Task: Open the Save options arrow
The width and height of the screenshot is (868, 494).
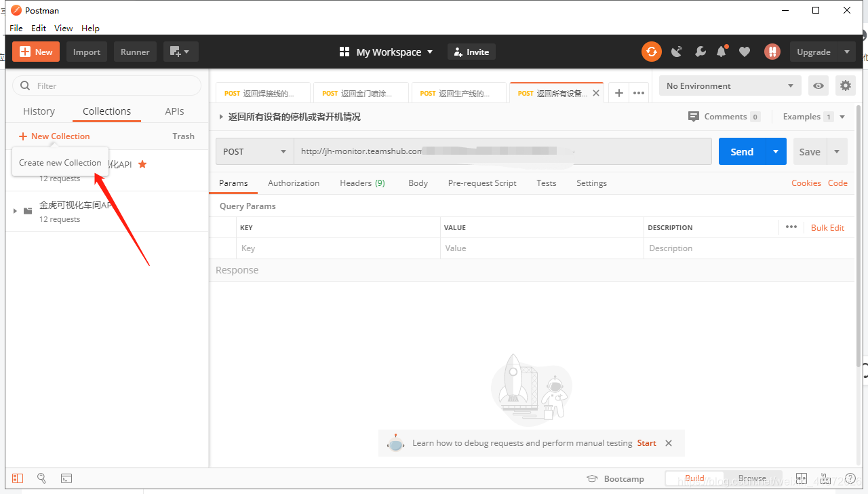Action: coord(837,151)
